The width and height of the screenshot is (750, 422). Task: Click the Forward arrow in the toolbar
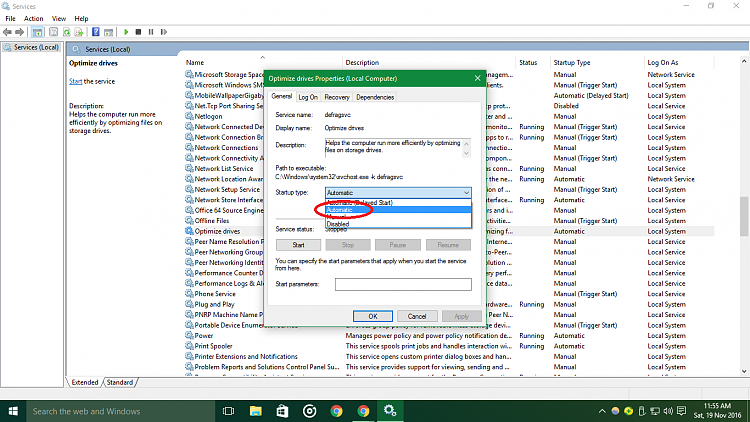19,32
